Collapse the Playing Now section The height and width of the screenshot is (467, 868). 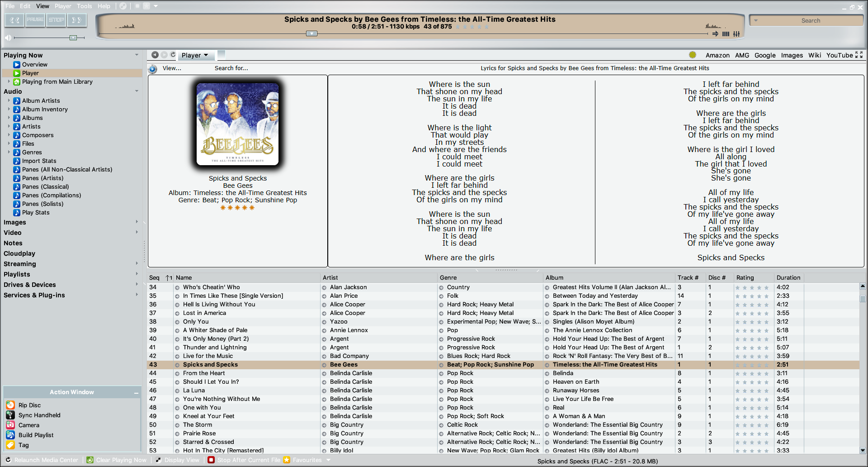pyautogui.click(x=137, y=55)
